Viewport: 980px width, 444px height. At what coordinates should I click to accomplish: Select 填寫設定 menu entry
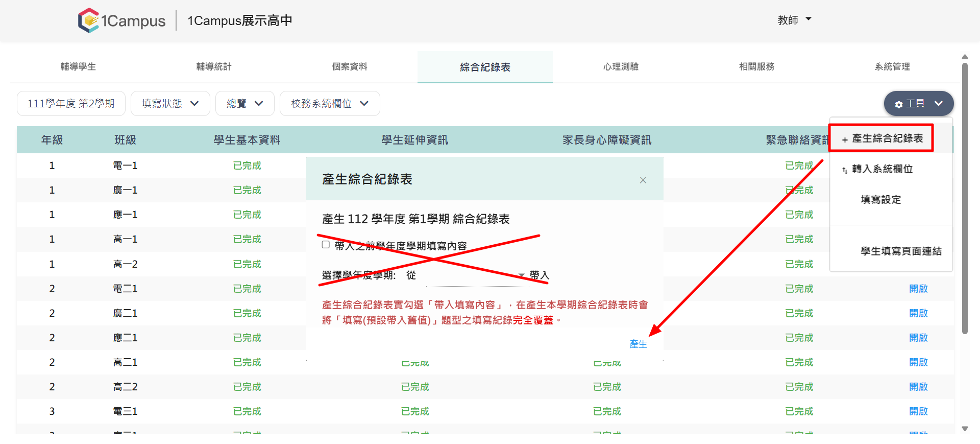click(x=891, y=200)
